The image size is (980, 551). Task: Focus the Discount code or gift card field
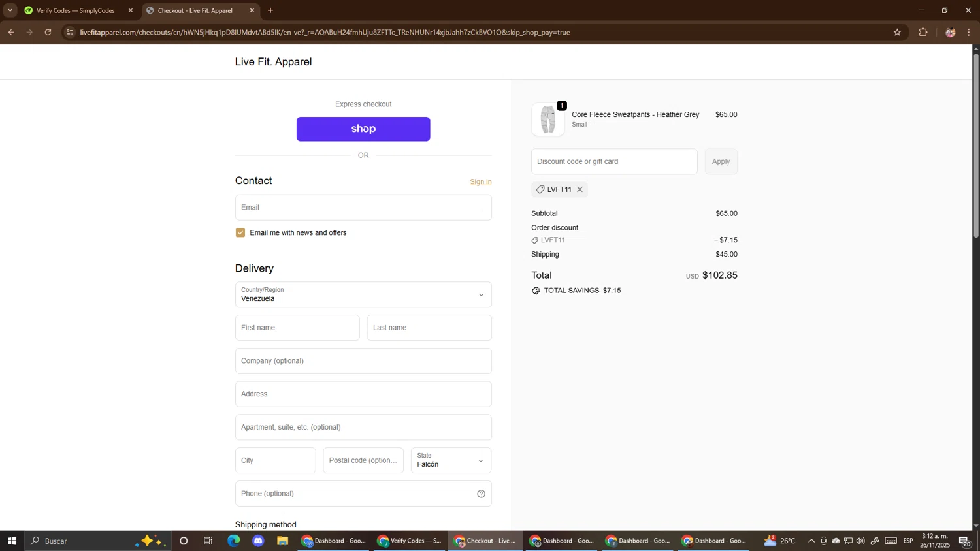(614, 161)
